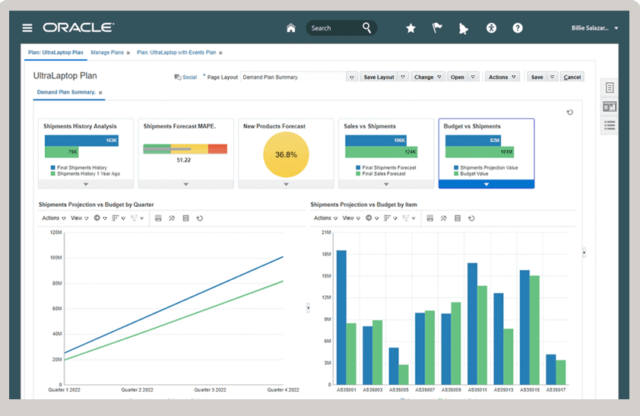Screen dimensions: 640x416
Task: Expand the Shipments Forecast MAPE tile
Action: (x=186, y=185)
